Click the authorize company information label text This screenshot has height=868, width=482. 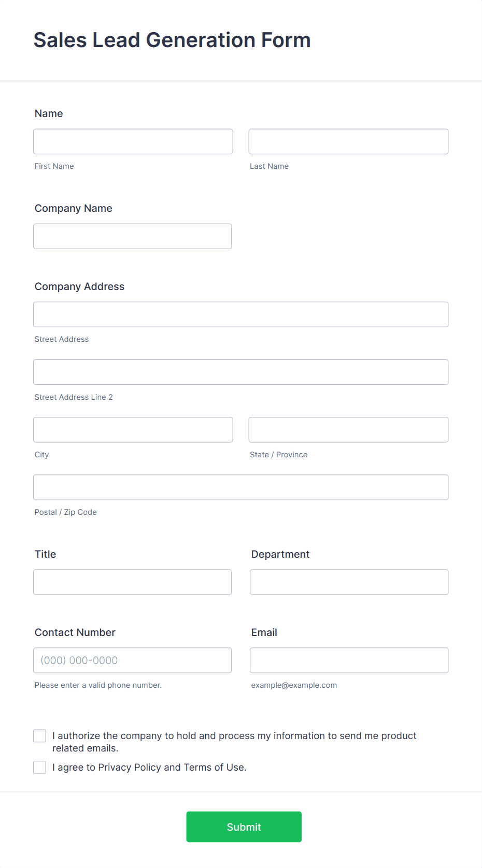pos(234,742)
